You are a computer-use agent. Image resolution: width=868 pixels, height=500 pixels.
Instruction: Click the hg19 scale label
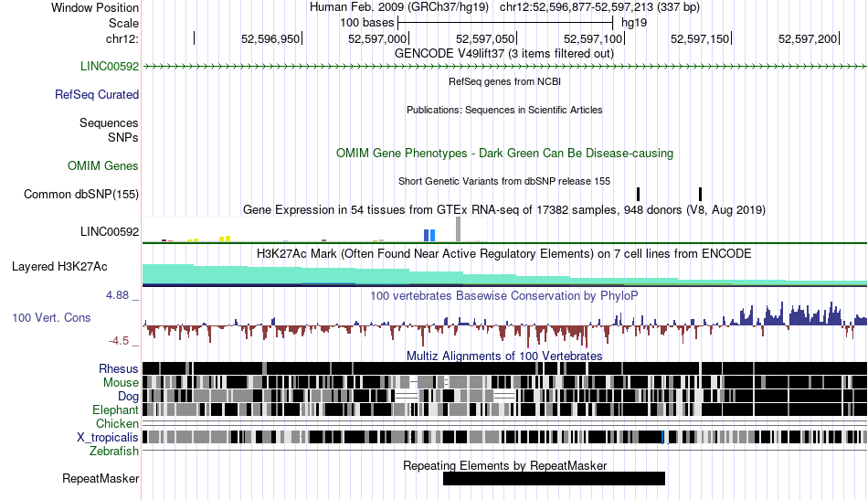coord(634,23)
